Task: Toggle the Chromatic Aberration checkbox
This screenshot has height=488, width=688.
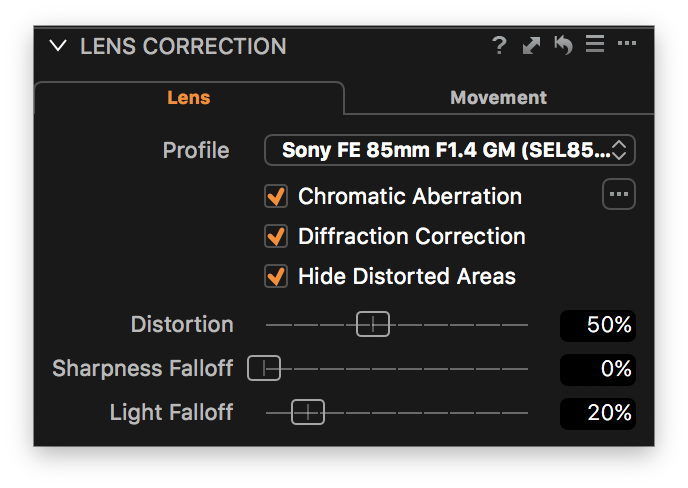Action: point(276,196)
